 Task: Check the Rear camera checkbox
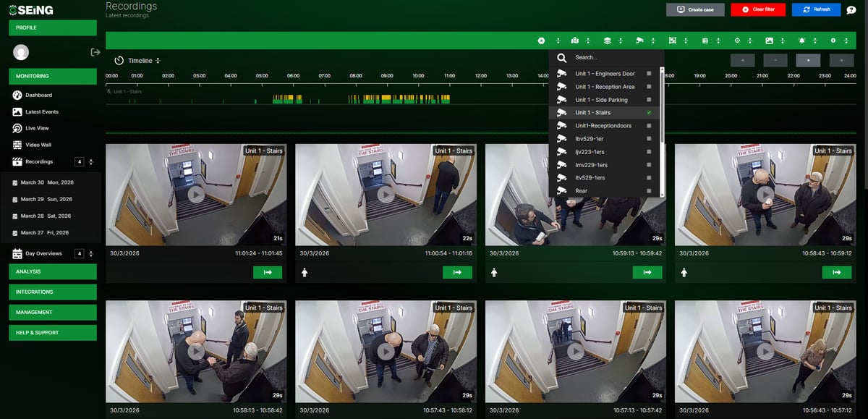pyautogui.click(x=649, y=191)
